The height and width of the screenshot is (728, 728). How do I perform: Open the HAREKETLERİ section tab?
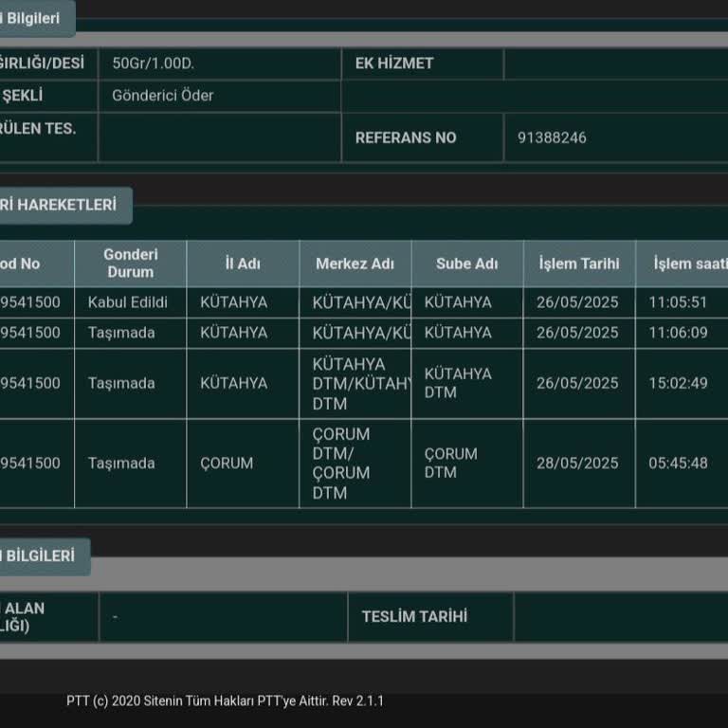[63, 205]
